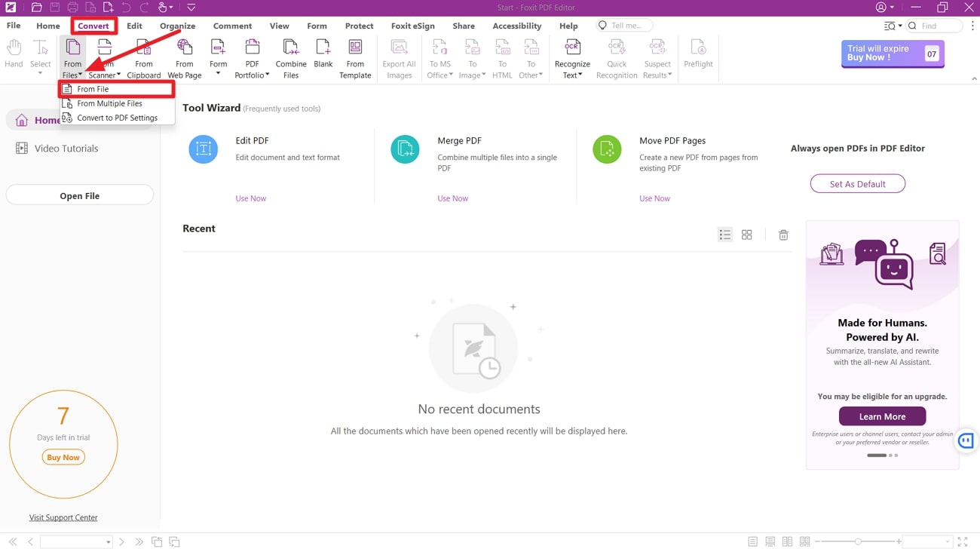Click the open folder icon in title bar
980x549 pixels.
[36, 8]
